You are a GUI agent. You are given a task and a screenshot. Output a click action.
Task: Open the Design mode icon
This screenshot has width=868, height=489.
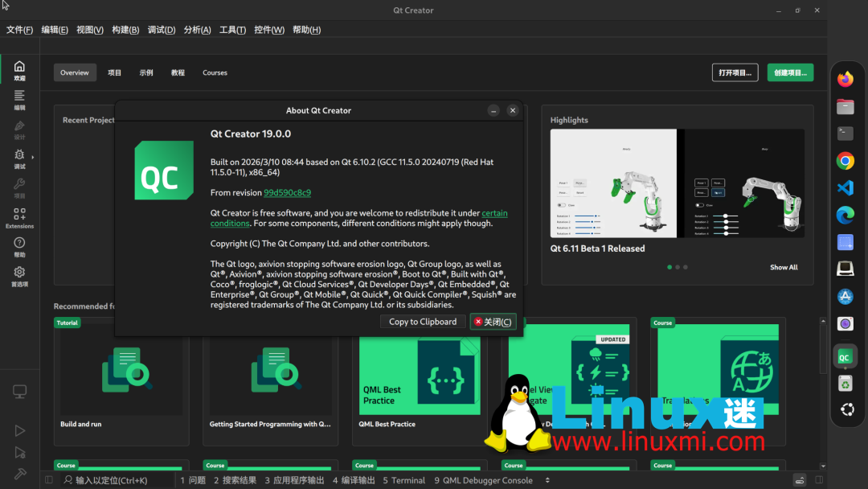pos(19,129)
